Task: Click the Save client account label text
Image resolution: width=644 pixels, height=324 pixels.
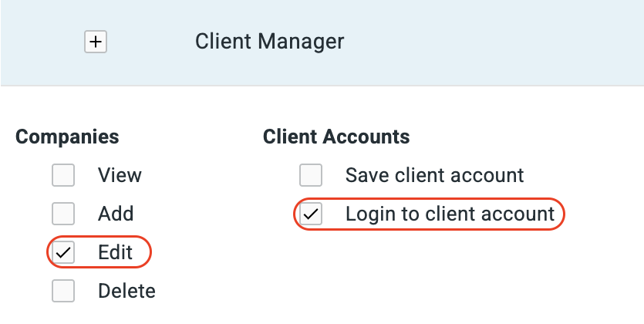Action: point(434,175)
